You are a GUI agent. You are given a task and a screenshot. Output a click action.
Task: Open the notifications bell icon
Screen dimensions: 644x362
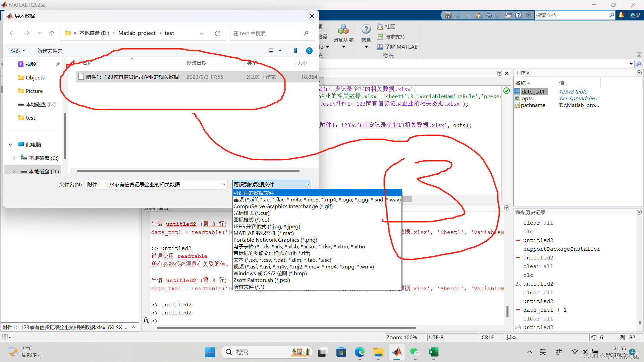coord(622,15)
